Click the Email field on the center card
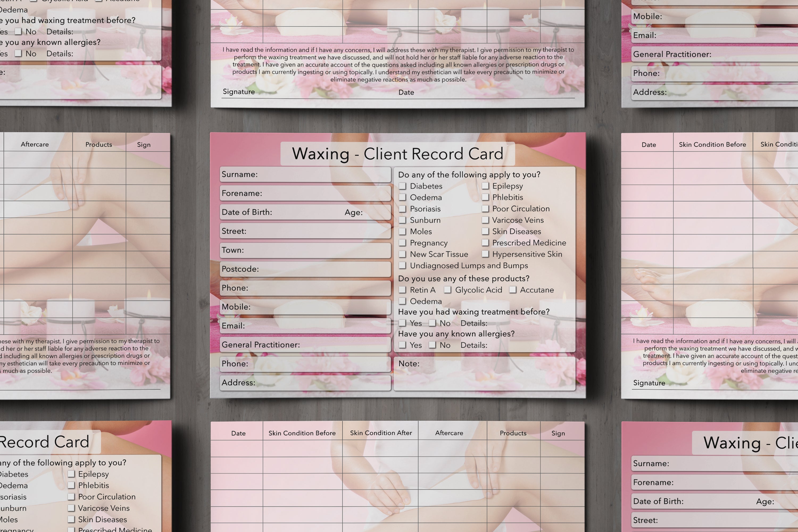Image resolution: width=798 pixels, height=532 pixels. click(x=305, y=326)
